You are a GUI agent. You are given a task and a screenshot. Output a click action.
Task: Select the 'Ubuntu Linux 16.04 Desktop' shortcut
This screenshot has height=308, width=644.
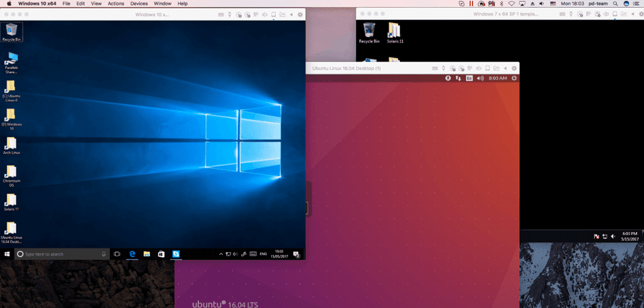(x=11, y=233)
